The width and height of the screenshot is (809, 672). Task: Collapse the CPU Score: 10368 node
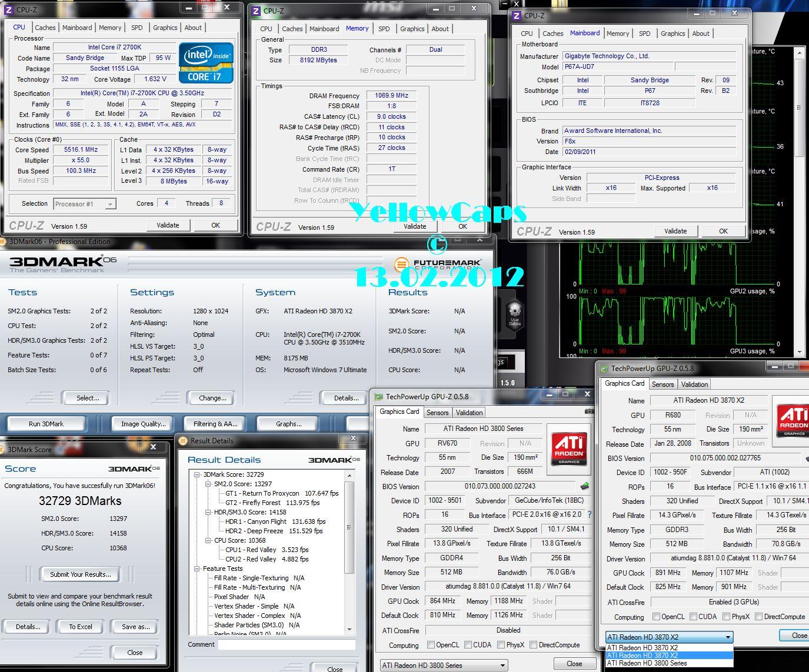pos(208,540)
